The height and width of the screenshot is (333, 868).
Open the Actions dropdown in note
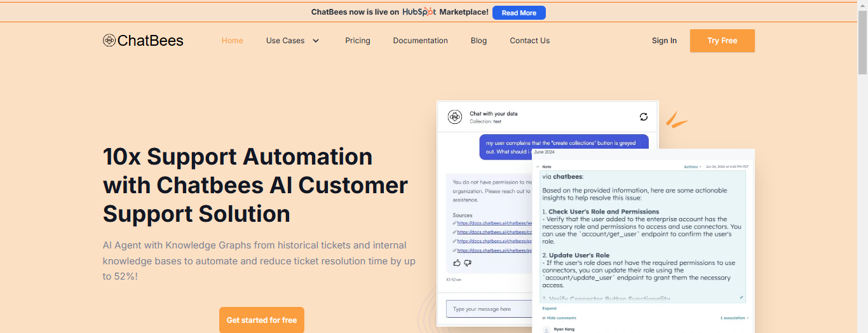tap(691, 166)
